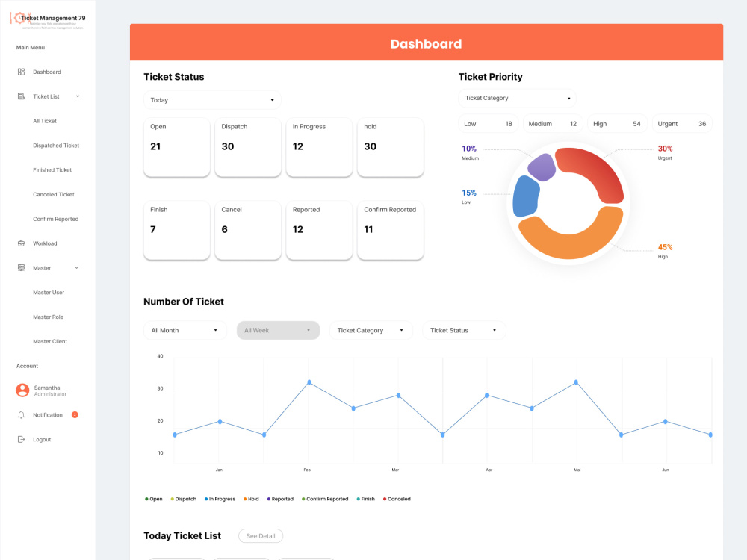
Task: Click the Logout icon
Action: click(x=21, y=439)
